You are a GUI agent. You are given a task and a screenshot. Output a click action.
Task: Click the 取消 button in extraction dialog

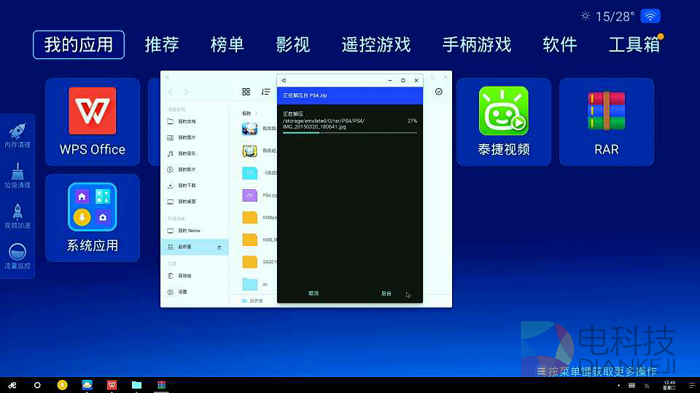pyautogui.click(x=313, y=293)
